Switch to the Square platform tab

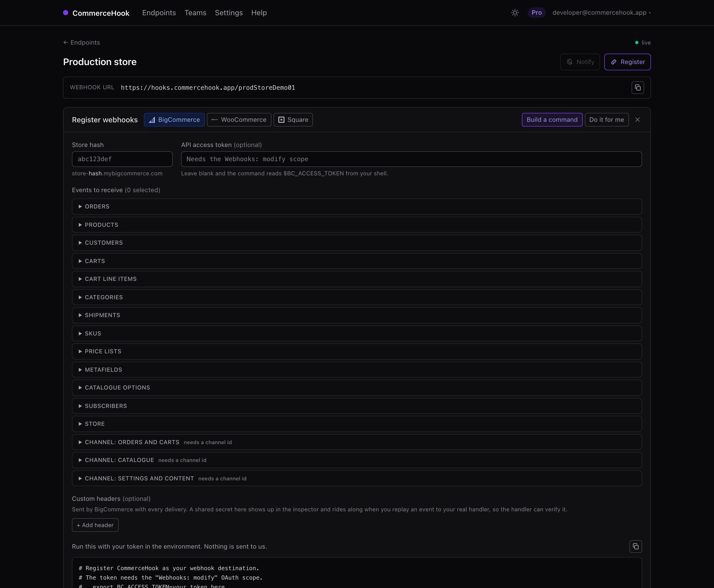click(293, 119)
